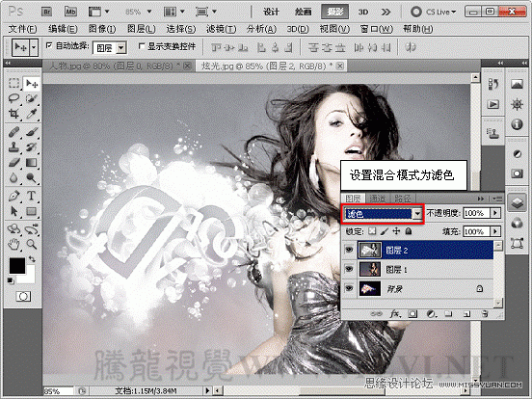Image resolution: width=532 pixels, height=399 pixels.
Task: Open the 不透明度 slider arrow
Action: (495, 213)
